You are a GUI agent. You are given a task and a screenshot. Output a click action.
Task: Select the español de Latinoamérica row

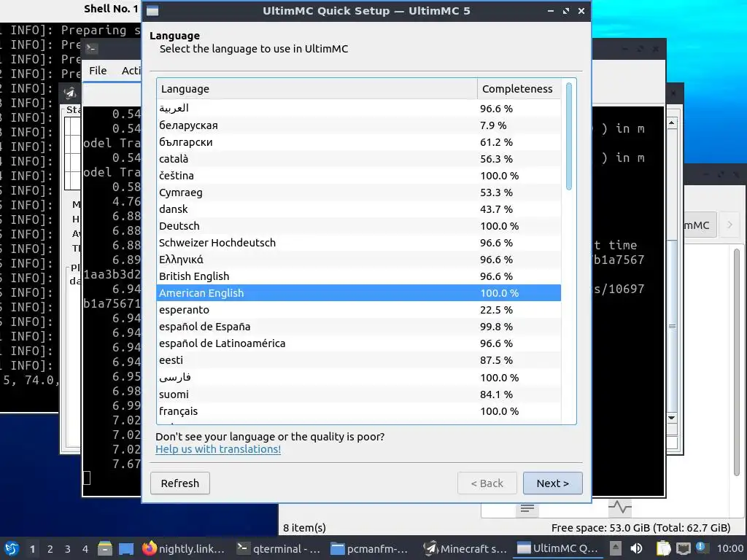[x=359, y=343]
